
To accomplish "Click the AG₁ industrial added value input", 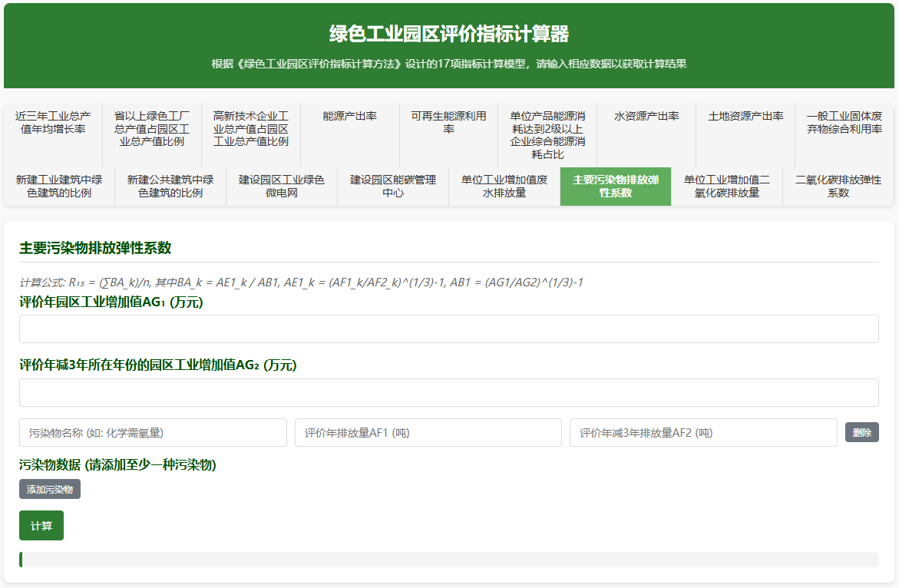I will pos(448,329).
